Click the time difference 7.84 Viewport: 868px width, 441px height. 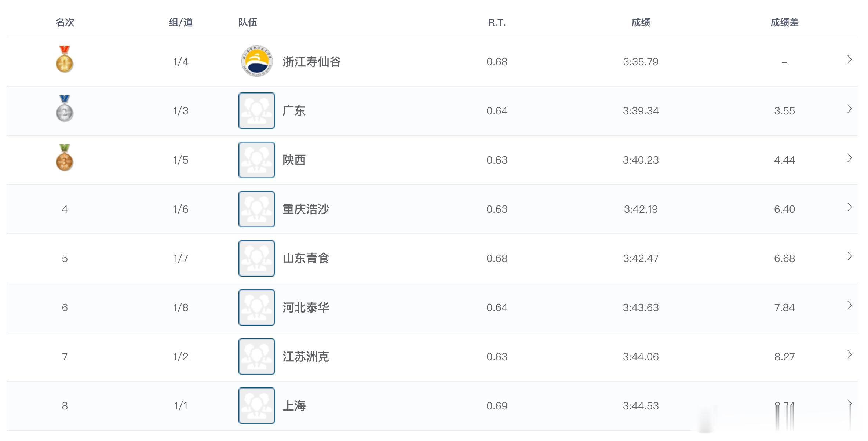785,307
